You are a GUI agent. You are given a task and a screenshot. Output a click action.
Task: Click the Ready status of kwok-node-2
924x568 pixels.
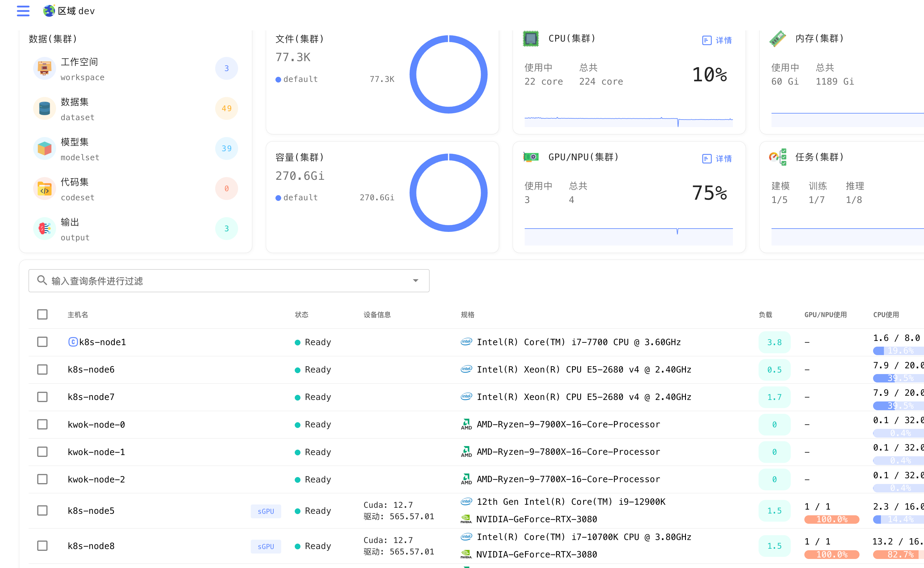tap(313, 479)
